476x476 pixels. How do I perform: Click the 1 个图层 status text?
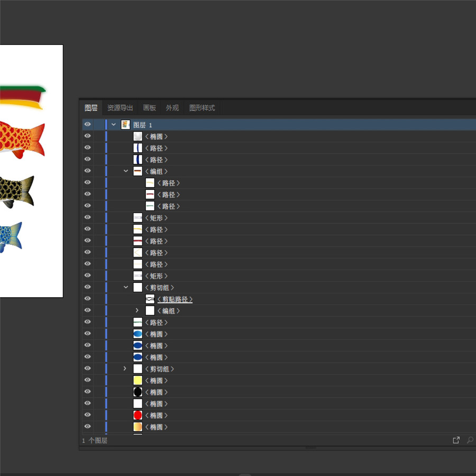point(95,441)
